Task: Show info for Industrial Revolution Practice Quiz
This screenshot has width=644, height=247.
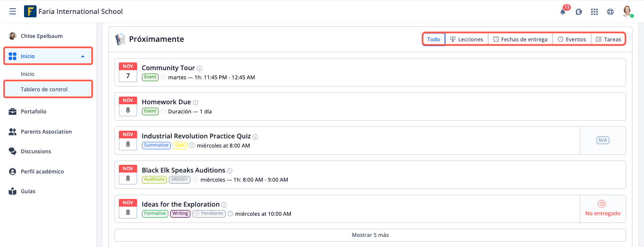Action: pos(255,137)
